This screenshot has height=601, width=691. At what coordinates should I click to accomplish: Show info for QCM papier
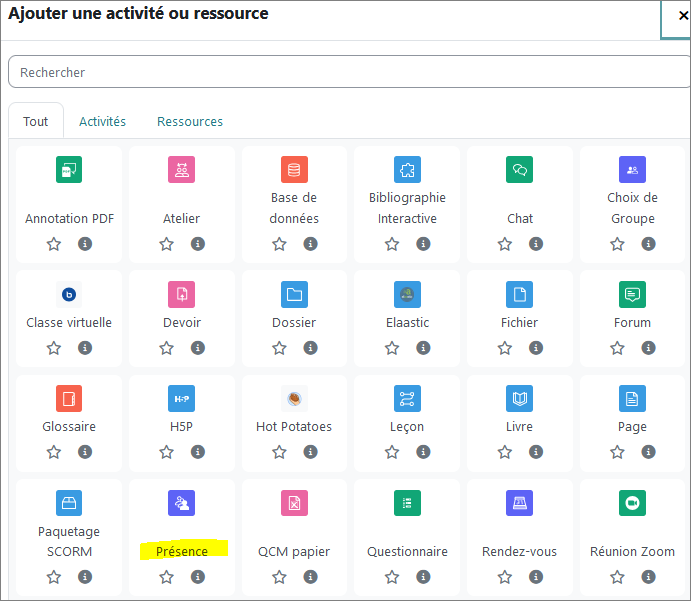(x=311, y=577)
